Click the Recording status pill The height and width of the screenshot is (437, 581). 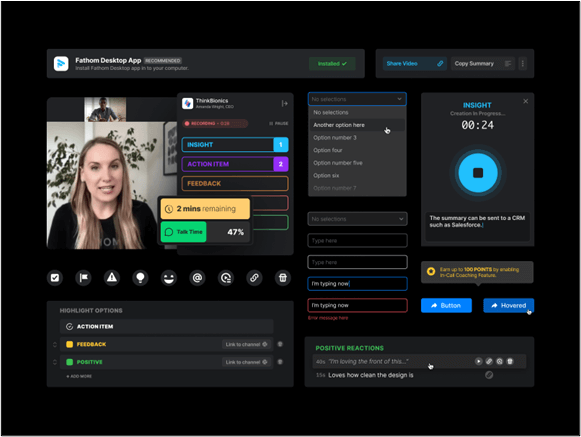coord(215,123)
